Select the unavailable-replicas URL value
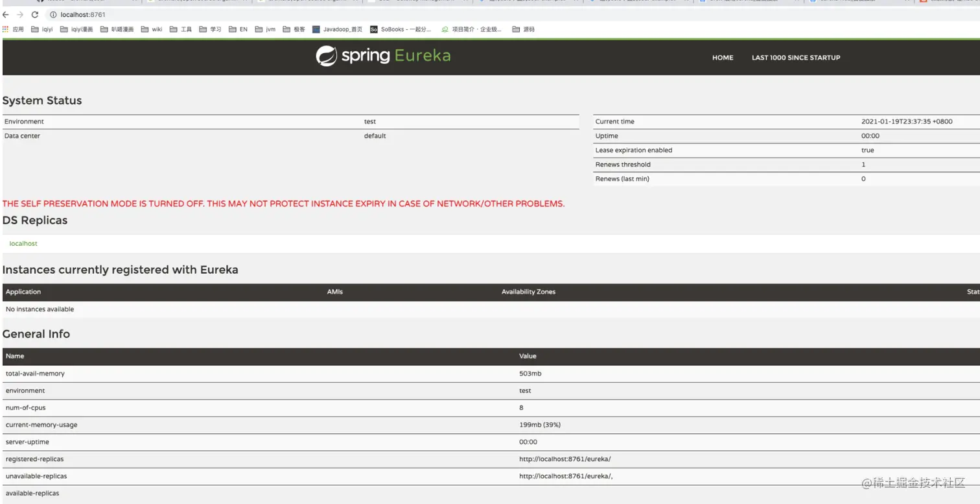This screenshot has width=980, height=504. [566, 476]
